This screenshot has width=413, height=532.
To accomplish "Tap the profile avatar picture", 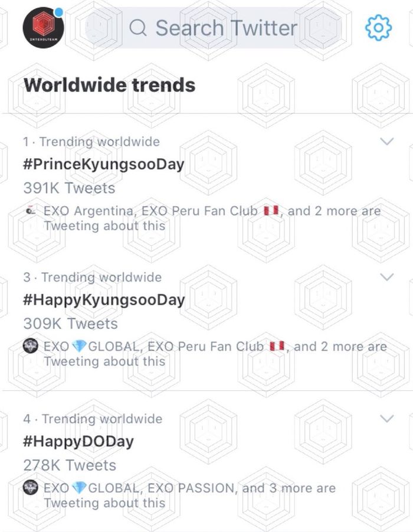I will [43, 28].
